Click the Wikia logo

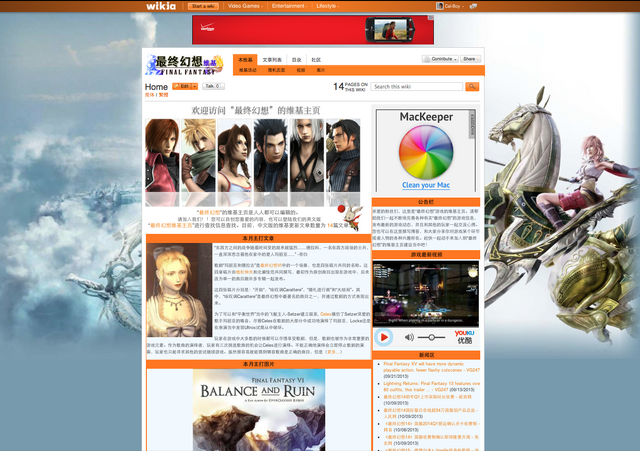[161, 6]
